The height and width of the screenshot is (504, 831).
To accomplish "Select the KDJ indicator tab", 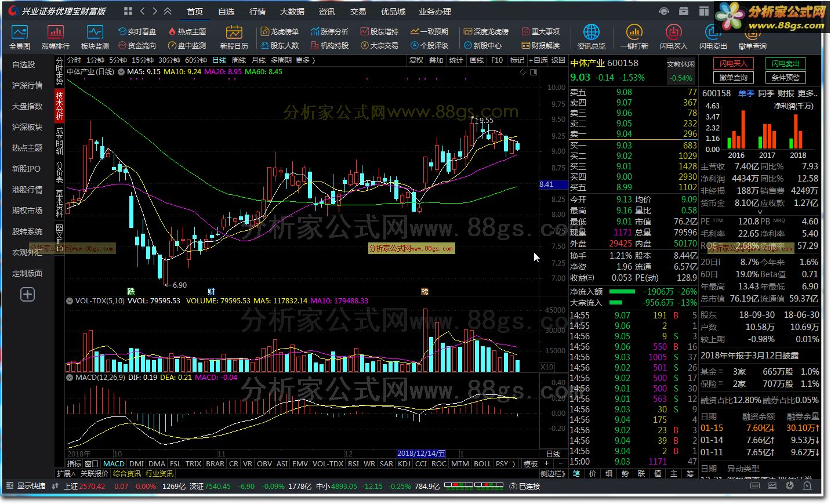I will [404, 463].
